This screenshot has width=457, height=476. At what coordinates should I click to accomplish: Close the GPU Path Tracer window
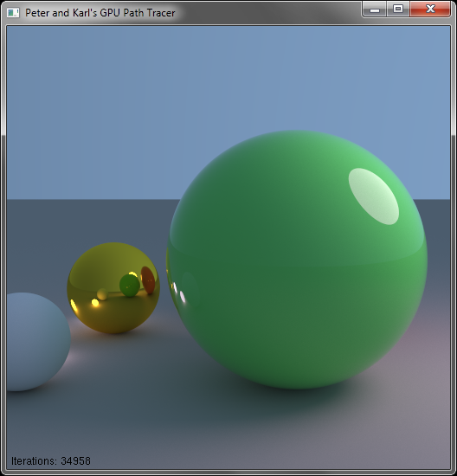(x=430, y=10)
